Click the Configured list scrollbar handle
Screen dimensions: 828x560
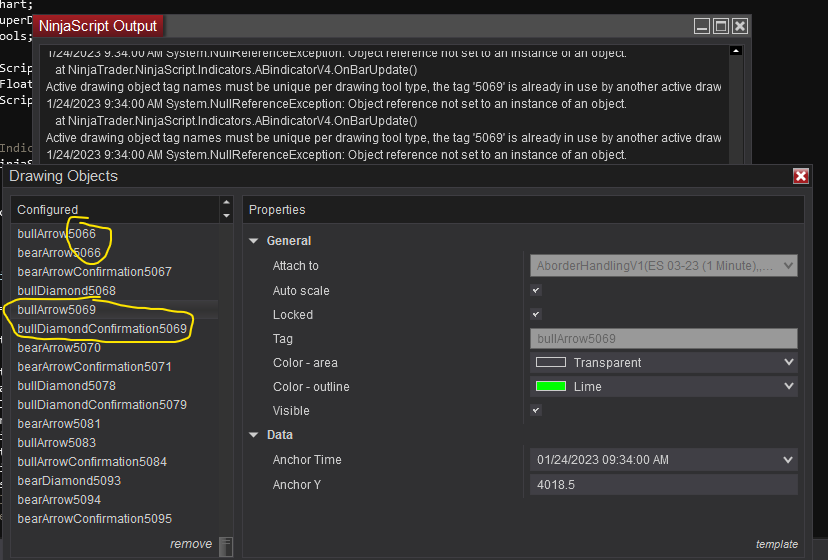[x=225, y=546]
